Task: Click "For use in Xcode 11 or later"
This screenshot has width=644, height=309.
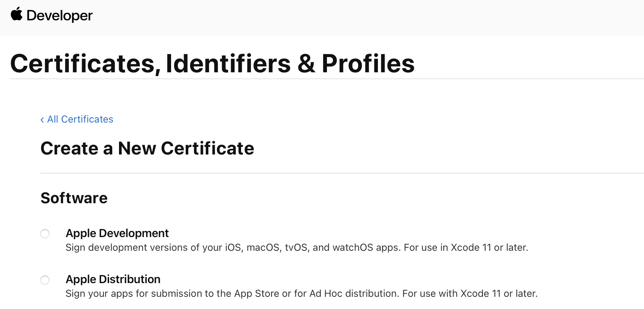Action: [x=466, y=248]
